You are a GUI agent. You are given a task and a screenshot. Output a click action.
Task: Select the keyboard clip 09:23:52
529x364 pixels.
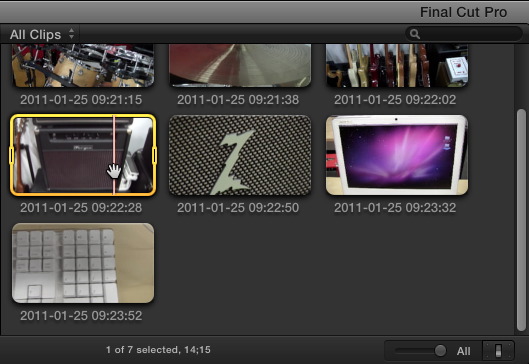click(83, 263)
